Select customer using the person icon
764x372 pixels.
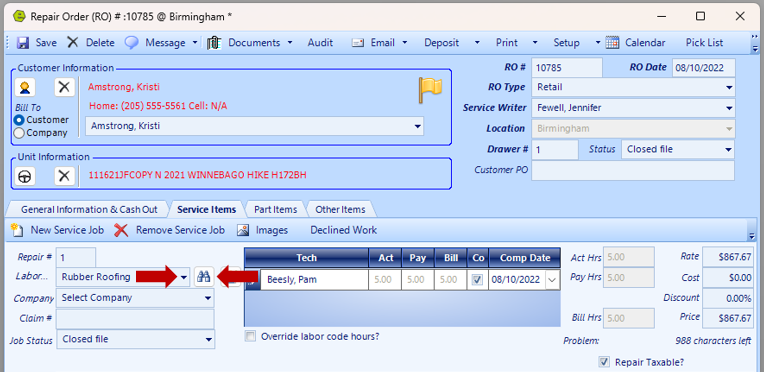[25, 87]
